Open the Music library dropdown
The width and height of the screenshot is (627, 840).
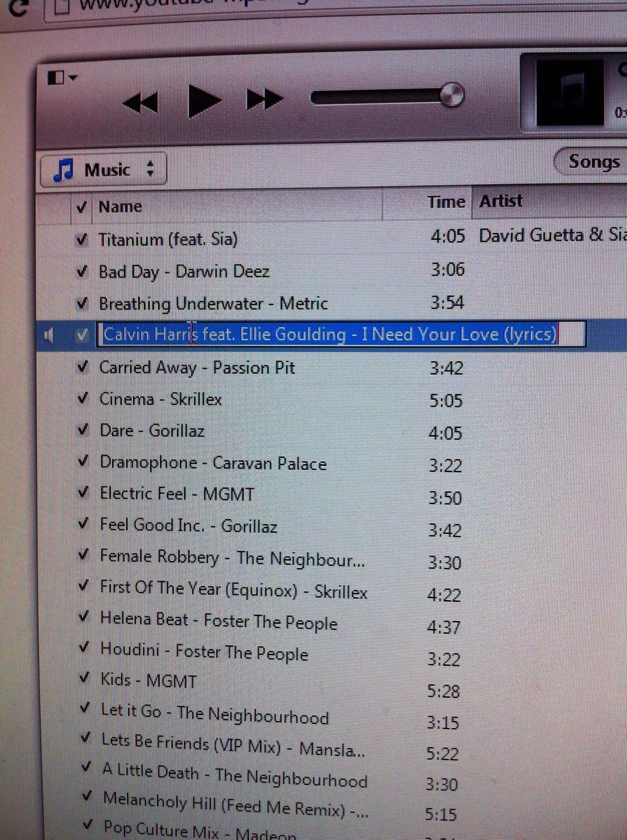(104, 170)
